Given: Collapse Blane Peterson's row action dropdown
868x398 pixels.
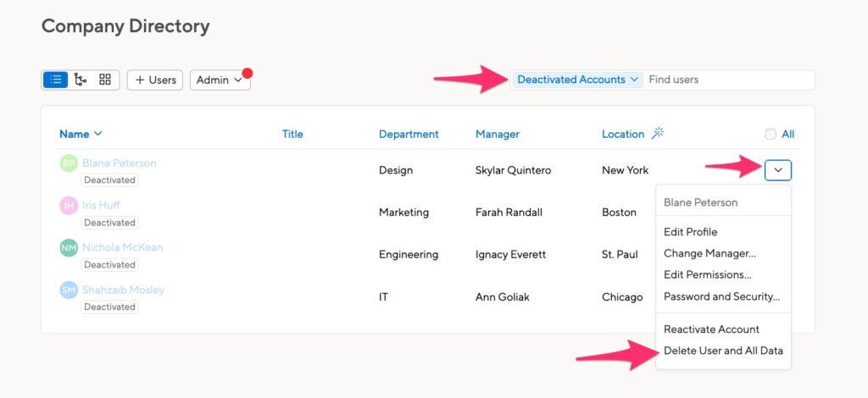Looking at the screenshot, I should point(778,170).
